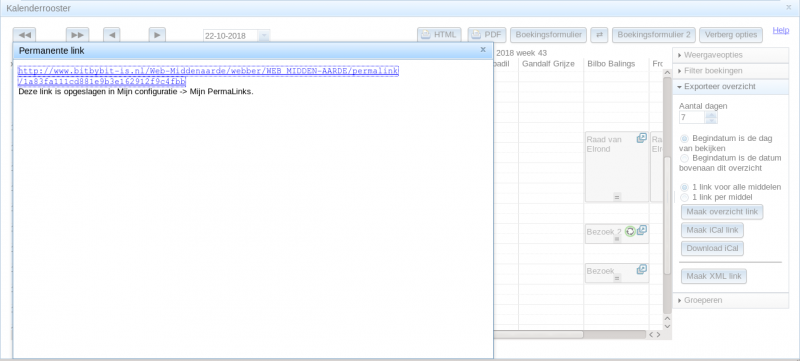This screenshot has width=800, height=361.
Task: Select 'Begindatum is de dag van bekijken' radio
Action: click(x=685, y=138)
